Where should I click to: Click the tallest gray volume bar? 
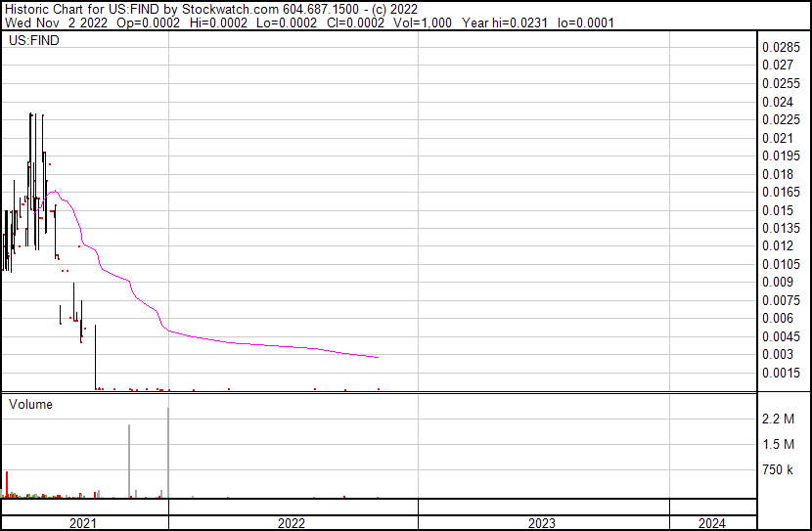point(168,452)
